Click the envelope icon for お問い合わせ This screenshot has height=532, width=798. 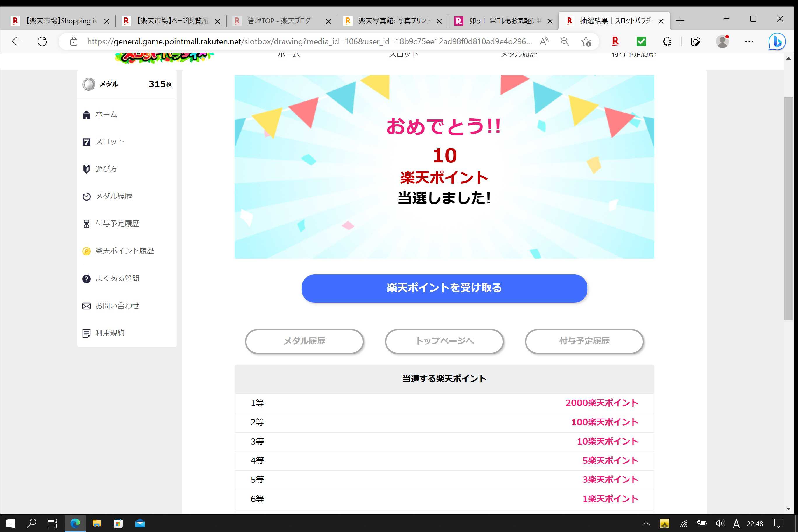tap(86, 306)
